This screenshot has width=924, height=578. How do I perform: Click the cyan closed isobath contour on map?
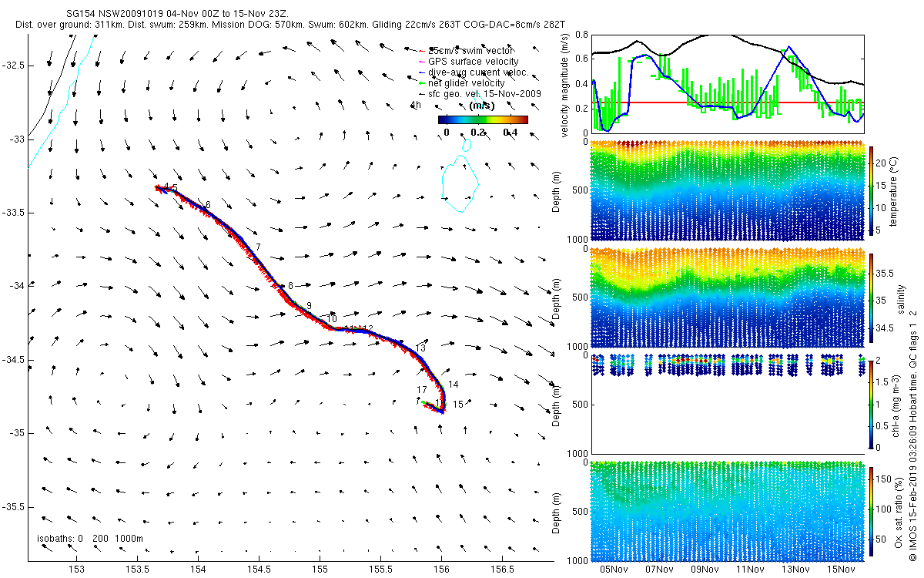tap(460, 183)
